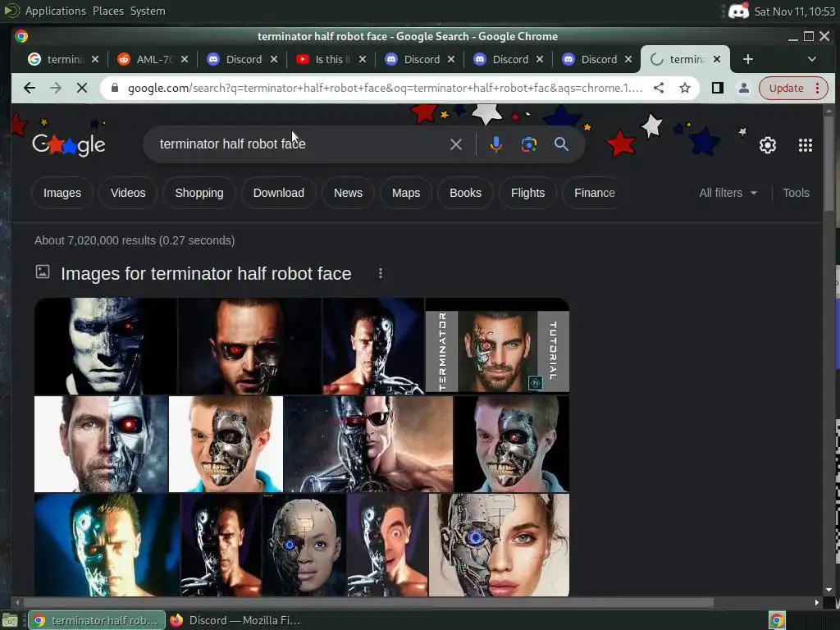Click terminator half robot taskbar entry
840x630 pixels.
click(97, 620)
